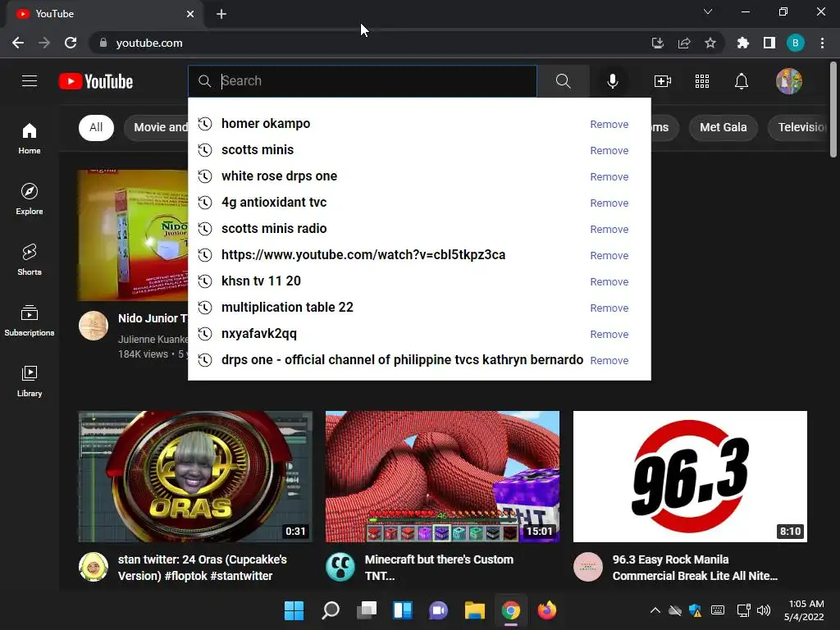
Task: Show hidden system tray icons chevron
Action: point(655,610)
